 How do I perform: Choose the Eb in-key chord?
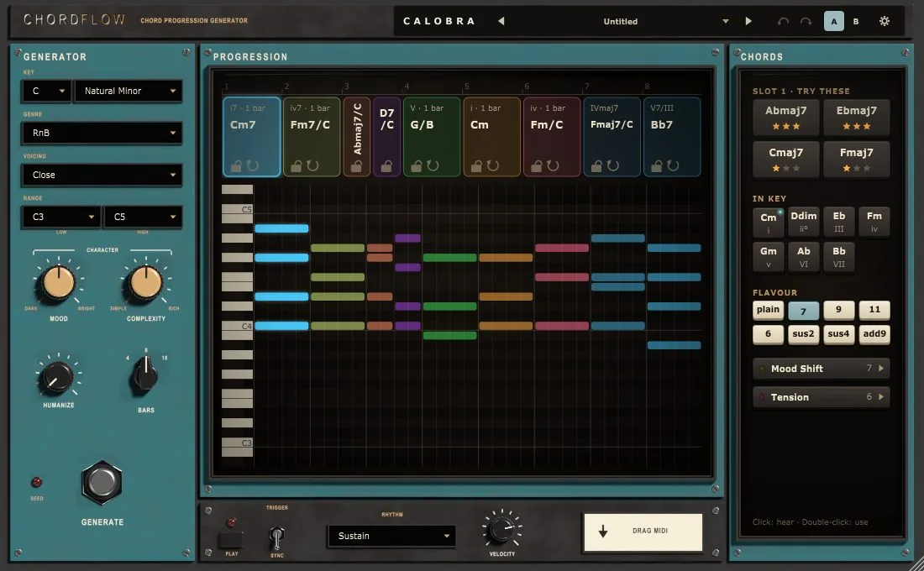[x=838, y=222]
